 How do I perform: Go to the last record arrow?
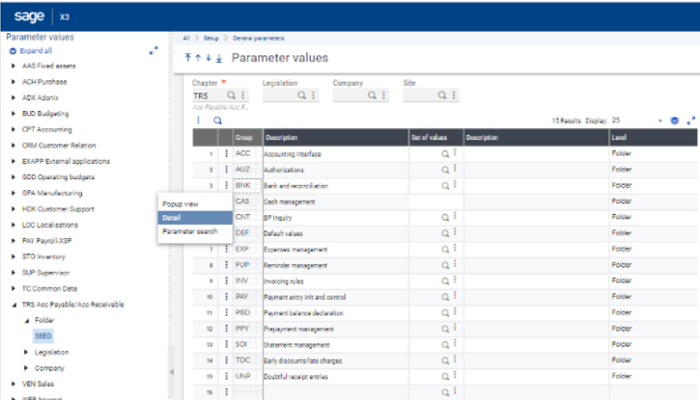(x=219, y=59)
